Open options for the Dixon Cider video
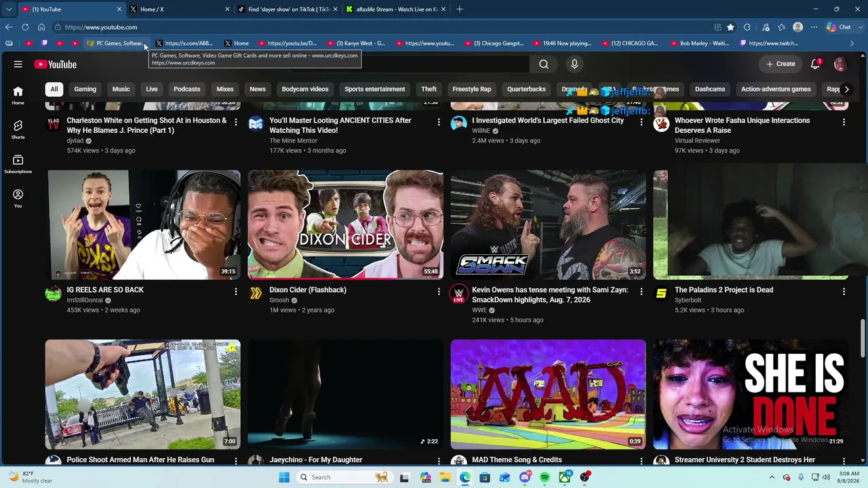 point(439,291)
